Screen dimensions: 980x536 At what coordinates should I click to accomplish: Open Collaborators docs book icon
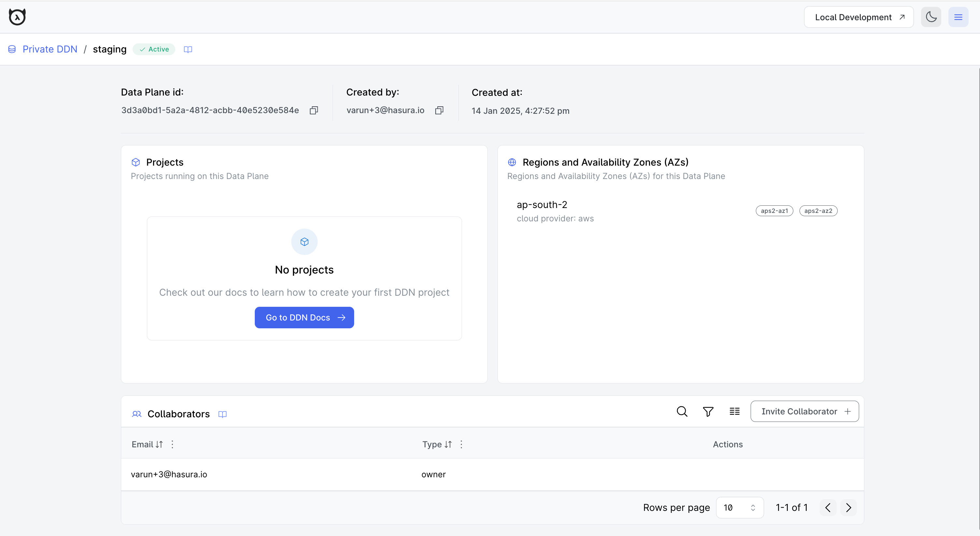point(223,414)
